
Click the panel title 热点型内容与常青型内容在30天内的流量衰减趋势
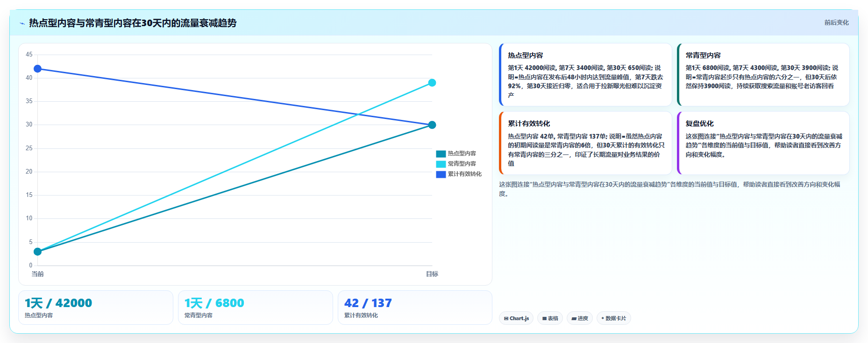[133, 23]
